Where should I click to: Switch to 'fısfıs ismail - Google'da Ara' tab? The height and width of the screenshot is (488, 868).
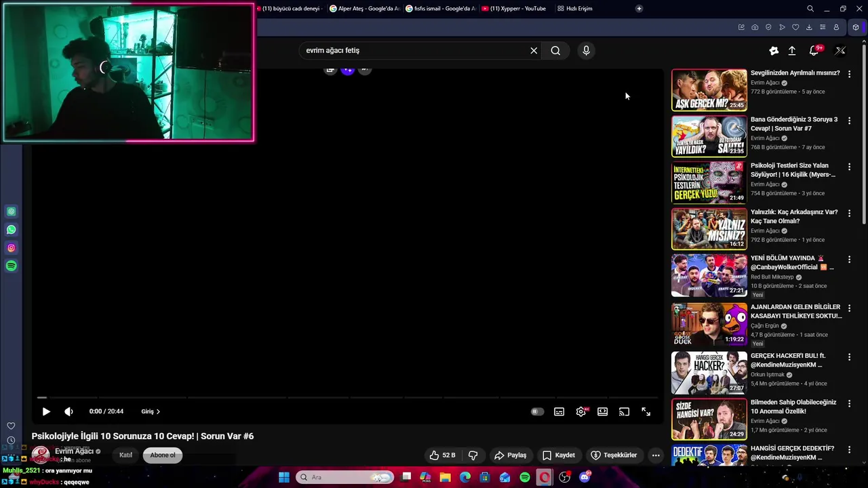tap(441, 9)
